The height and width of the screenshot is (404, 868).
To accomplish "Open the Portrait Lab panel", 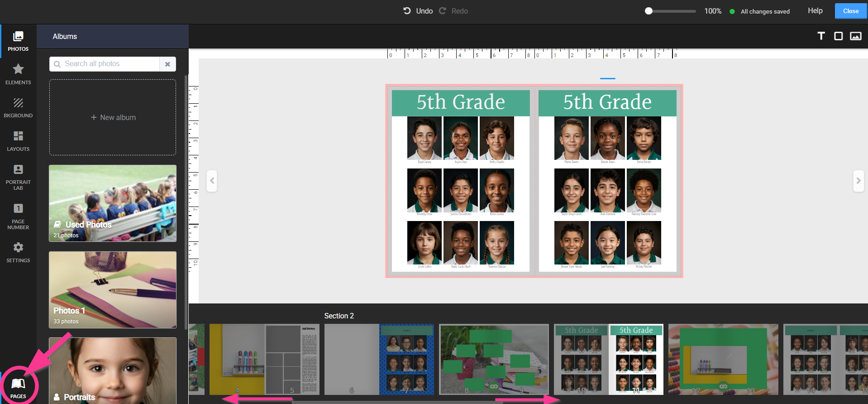I will 18,177.
